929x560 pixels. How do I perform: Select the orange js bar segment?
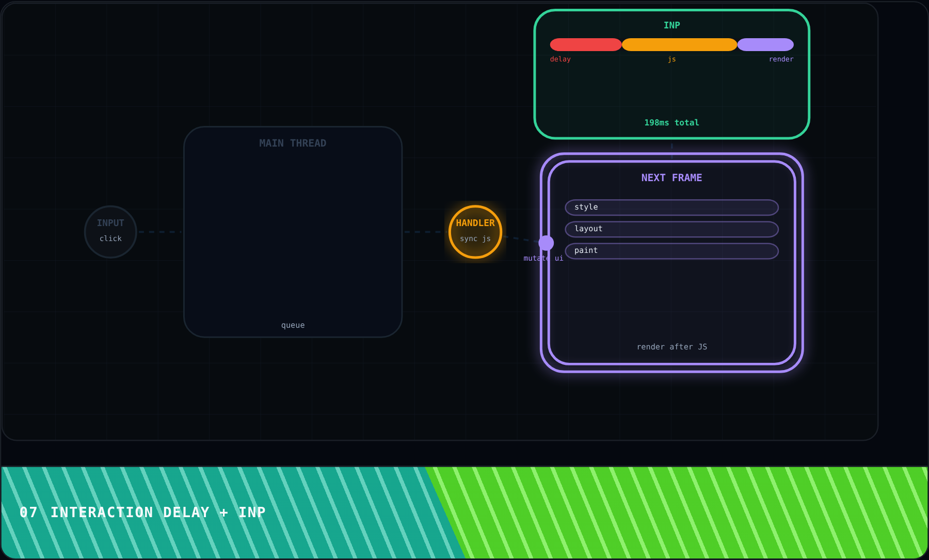[679, 44]
